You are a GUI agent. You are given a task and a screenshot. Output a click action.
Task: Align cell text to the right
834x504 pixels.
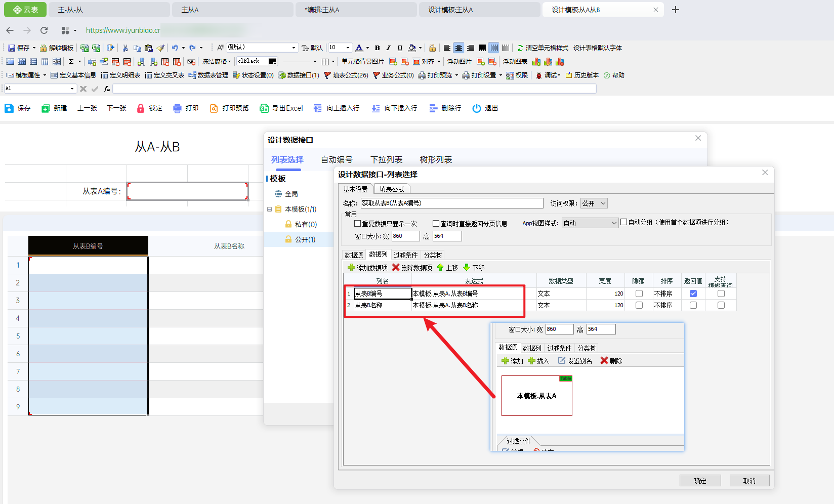(x=471, y=48)
